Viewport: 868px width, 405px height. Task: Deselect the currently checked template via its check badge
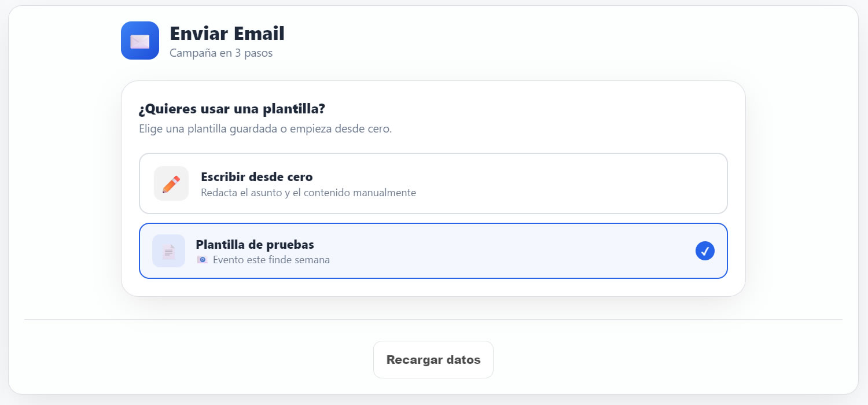[705, 251]
